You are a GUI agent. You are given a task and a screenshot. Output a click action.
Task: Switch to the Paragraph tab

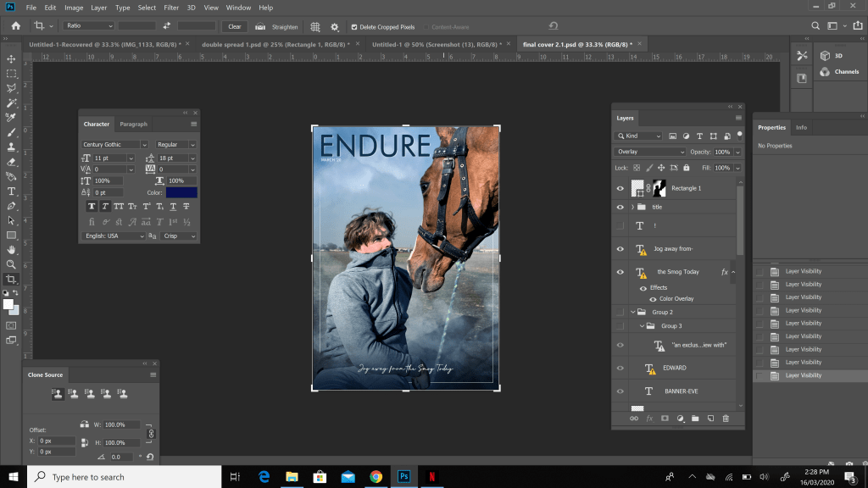(133, 125)
